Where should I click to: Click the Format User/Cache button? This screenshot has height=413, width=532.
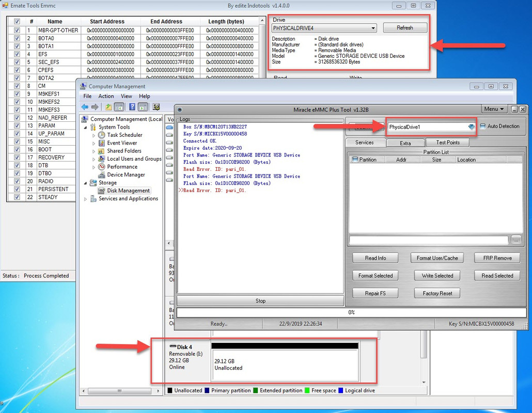(437, 258)
